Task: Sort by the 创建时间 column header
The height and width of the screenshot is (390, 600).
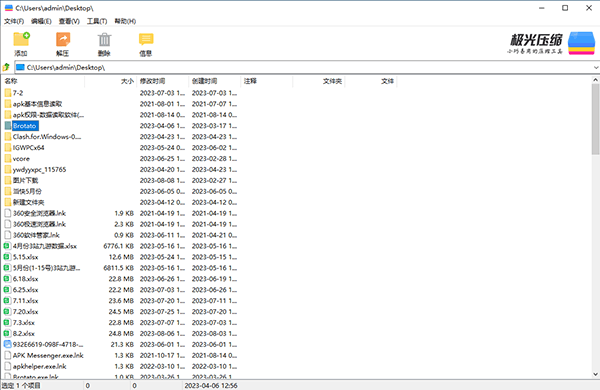Action: point(214,81)
